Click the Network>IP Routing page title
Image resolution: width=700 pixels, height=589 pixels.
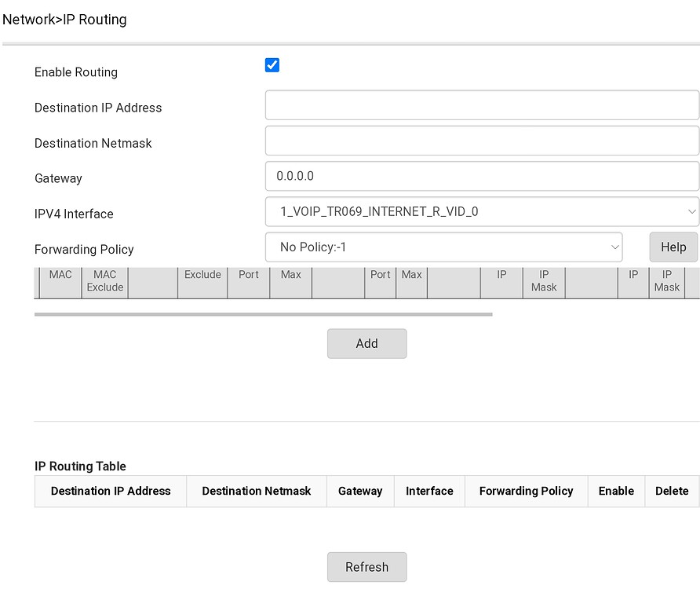pyautogui.click(x=64, y=20)
